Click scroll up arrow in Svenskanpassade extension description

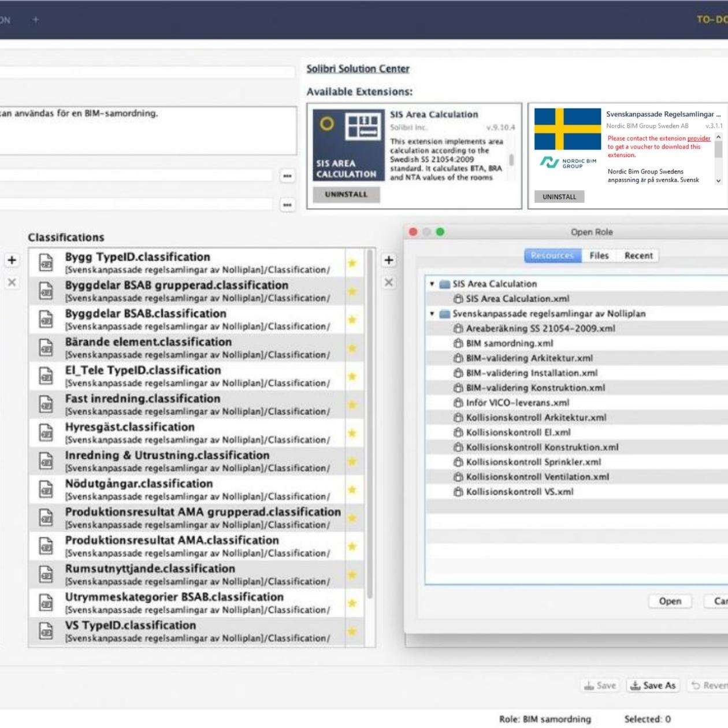coord(718,137)
